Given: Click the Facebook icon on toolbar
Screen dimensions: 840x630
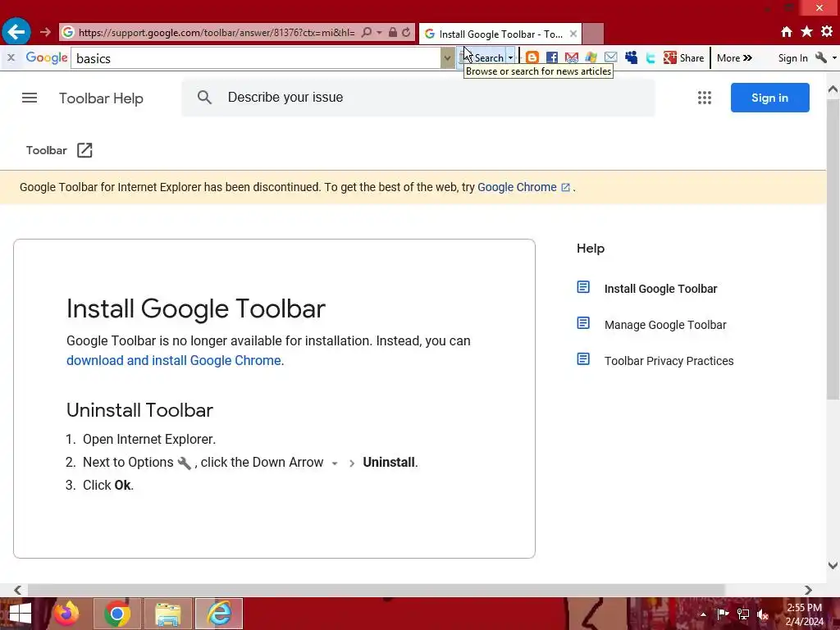Looking at the screenshot, I should pyautogui.click(x=552, y=58).
